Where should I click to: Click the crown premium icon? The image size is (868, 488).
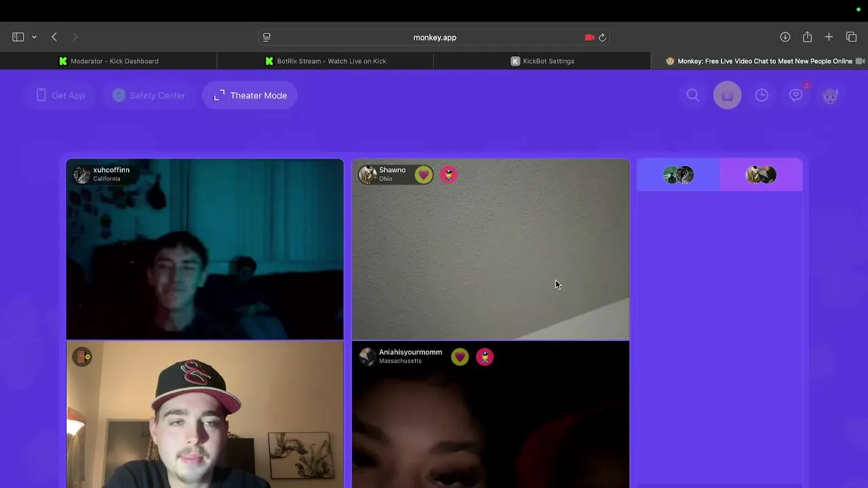(728, 96)
